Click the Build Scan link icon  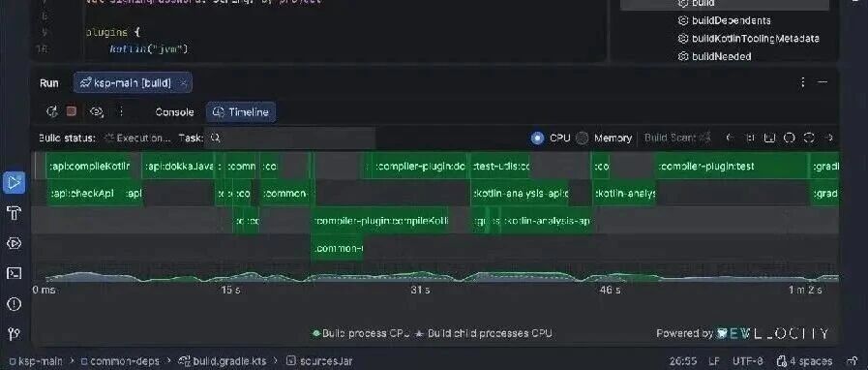point(705,138)
